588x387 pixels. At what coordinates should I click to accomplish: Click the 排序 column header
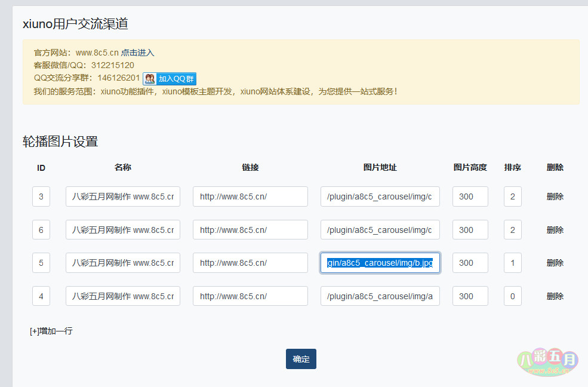tap(513, 167)
